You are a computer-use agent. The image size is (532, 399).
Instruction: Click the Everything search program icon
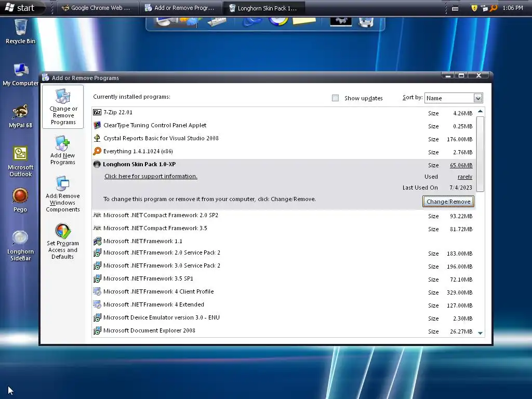click(97, 151)
